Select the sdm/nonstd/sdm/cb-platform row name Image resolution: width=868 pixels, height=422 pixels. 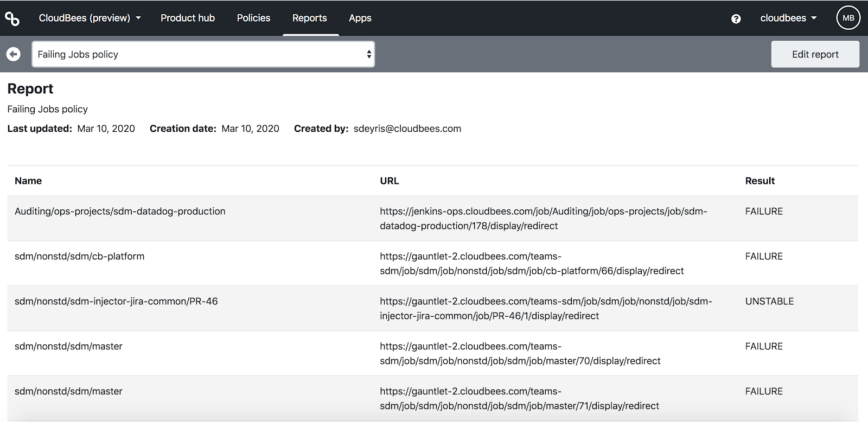click(x=80, y=256)
